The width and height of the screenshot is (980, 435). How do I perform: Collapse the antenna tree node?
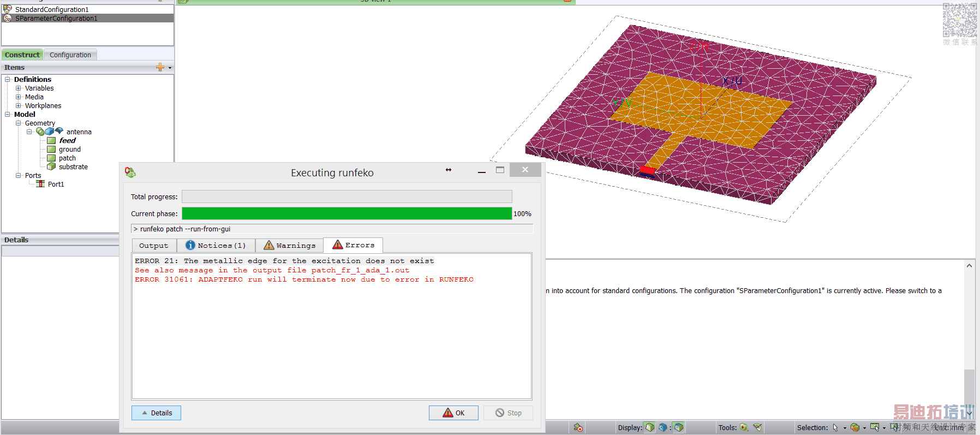29,132
